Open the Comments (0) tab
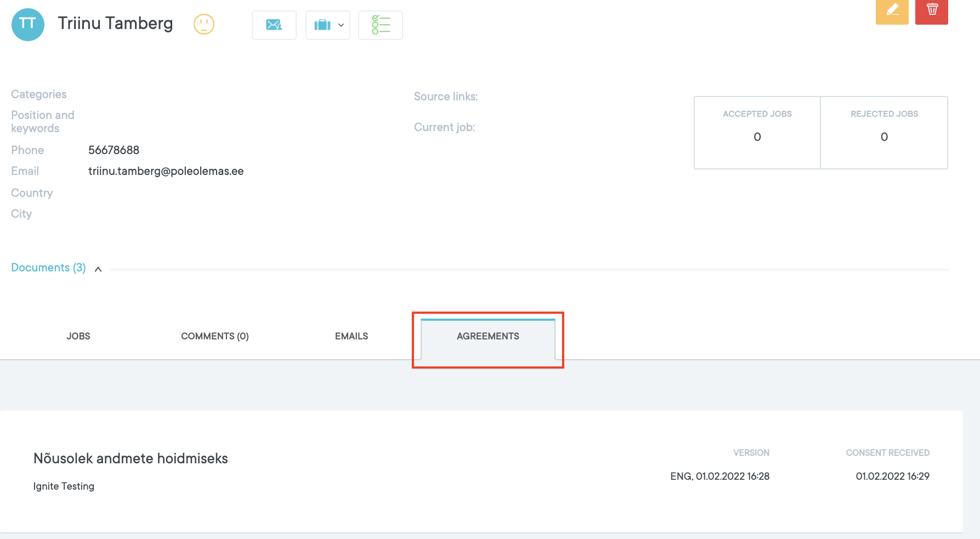The height and width of the screenshot is (539, 980). pyautogui.click(x=214, y=336)
